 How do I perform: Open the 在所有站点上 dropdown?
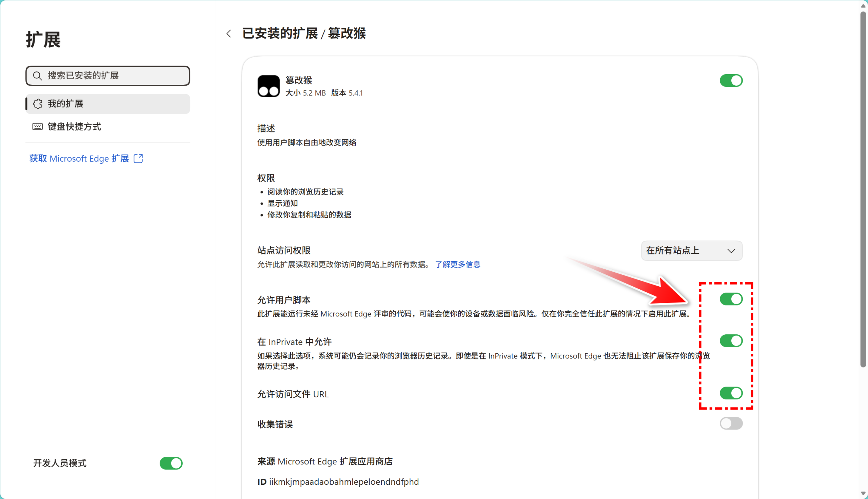tap(691, 251)
